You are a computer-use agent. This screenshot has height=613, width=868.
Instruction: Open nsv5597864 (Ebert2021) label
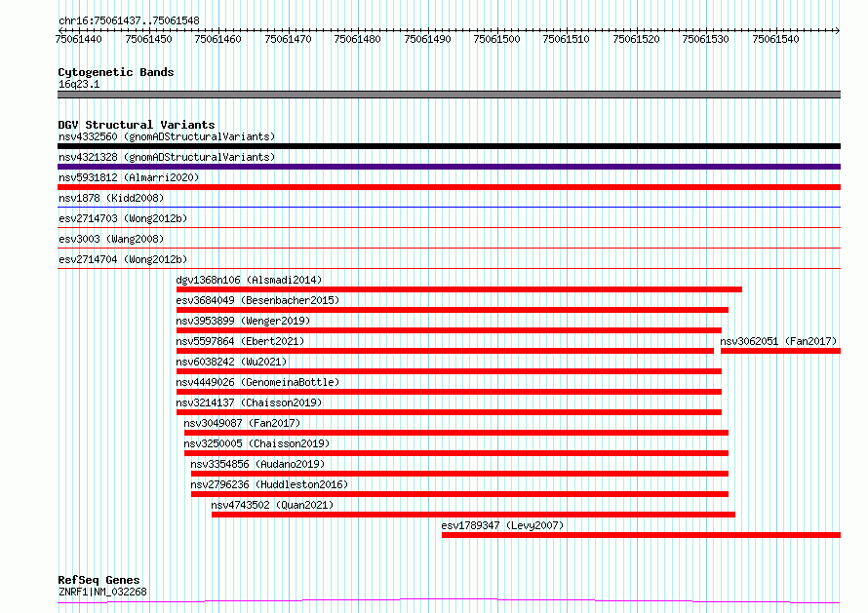[x=240, y=341]
